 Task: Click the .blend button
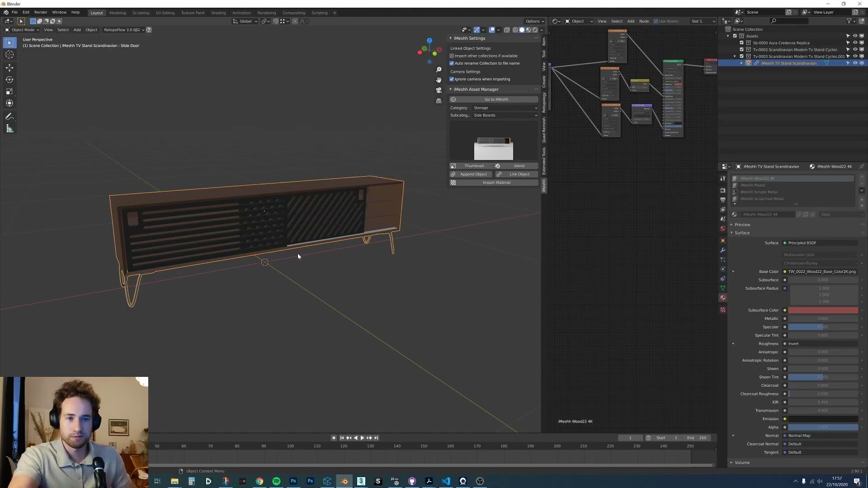click(516, 166)
